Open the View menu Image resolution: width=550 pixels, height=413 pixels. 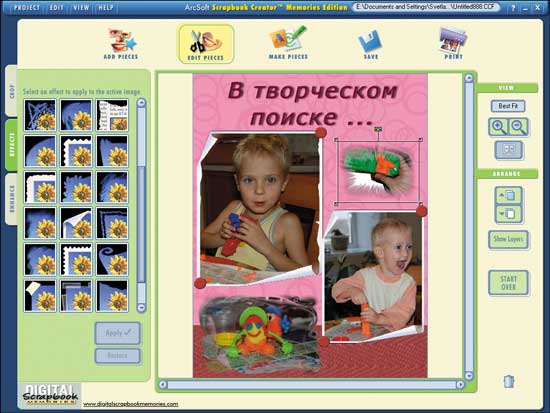(x=81, y=7)
